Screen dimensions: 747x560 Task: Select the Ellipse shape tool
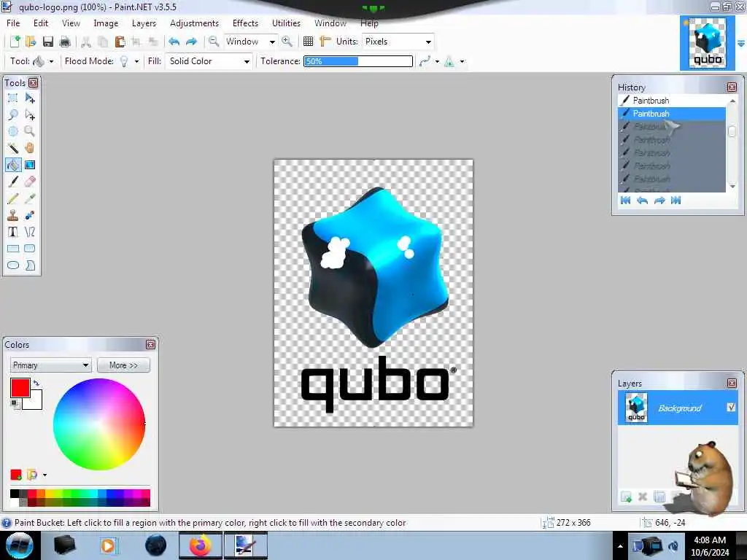click(13, 265)
